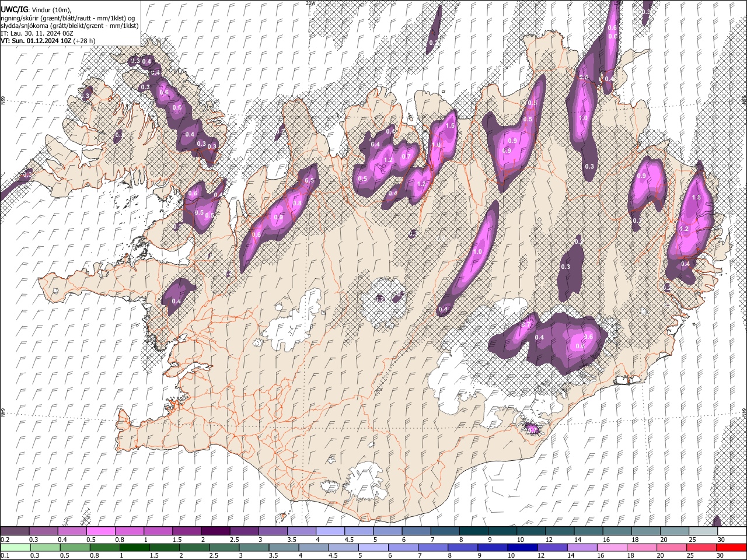Select the upper legend swatch labeled 3
Screen dimensions: 747x560
(273, 531)
